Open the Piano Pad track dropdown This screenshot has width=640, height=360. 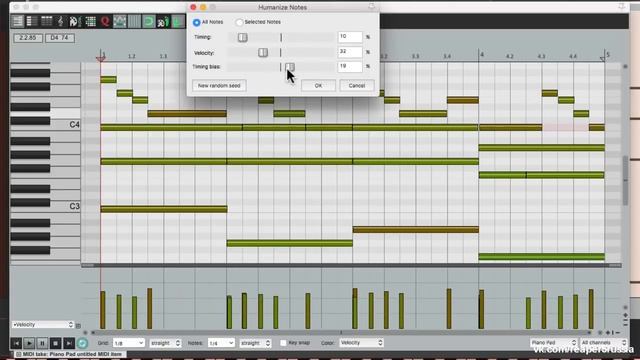pos(553,342)
